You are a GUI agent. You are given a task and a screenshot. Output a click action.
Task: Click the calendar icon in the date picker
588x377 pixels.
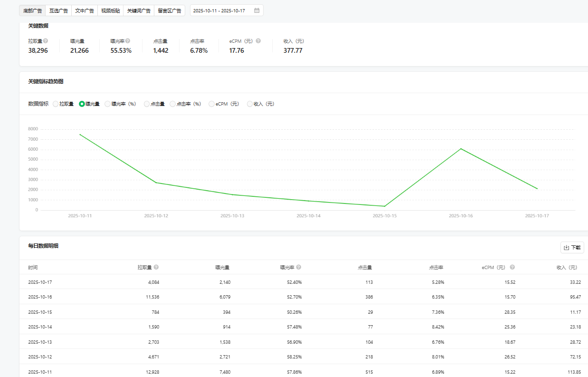(256, 10)
